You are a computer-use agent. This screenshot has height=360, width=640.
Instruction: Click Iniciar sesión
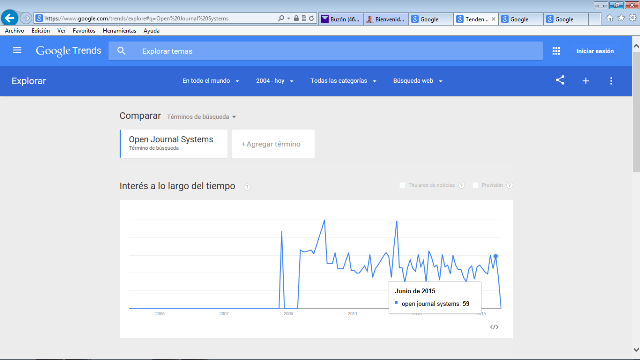click(595, 51)
